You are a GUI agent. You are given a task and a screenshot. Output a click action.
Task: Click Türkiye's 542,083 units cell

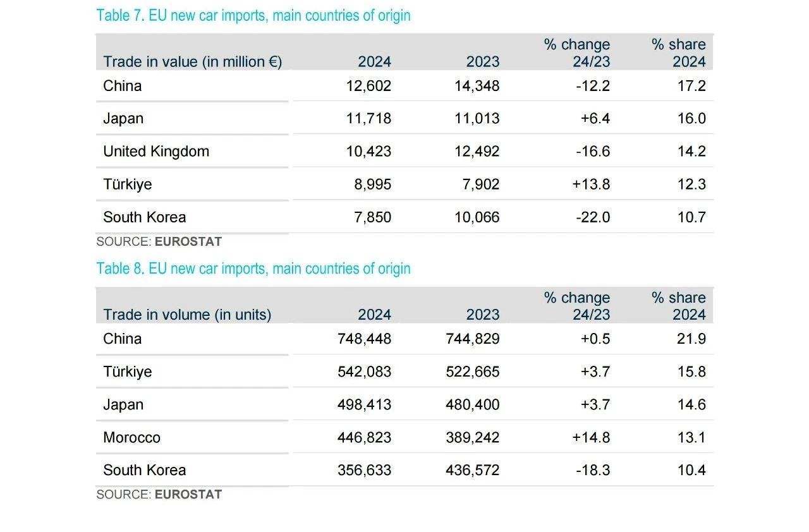coord(364,372)
